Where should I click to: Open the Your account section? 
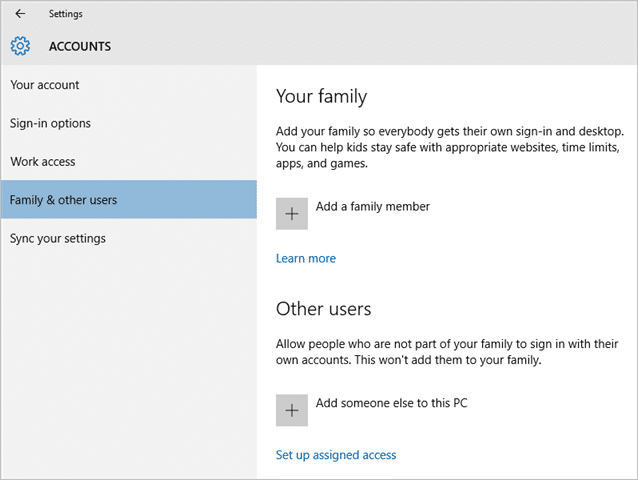click(x=45, y=85)
